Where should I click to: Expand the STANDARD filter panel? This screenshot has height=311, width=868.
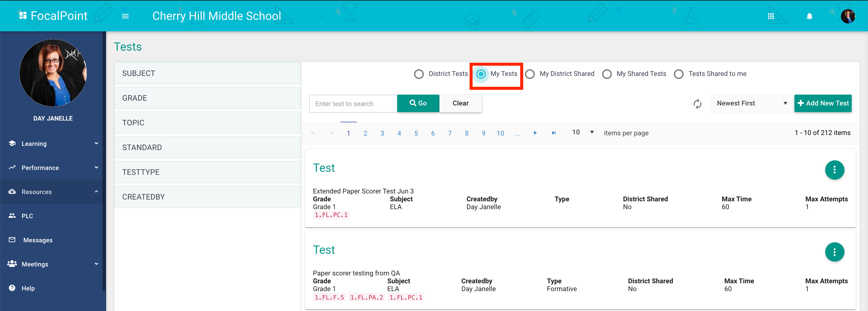[x=207, y=148]
